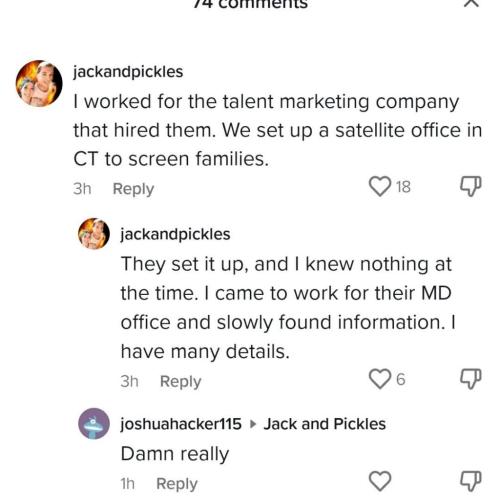500x500 pixels.
Task: Open jackandpickles' large profile avatar
Action: [x=39, y=83]
